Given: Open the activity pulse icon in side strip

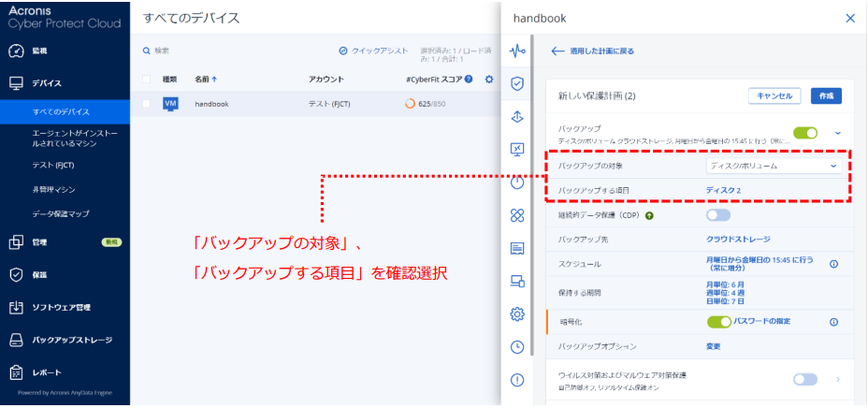Looking at the screenshot, I should click(516, 51).
